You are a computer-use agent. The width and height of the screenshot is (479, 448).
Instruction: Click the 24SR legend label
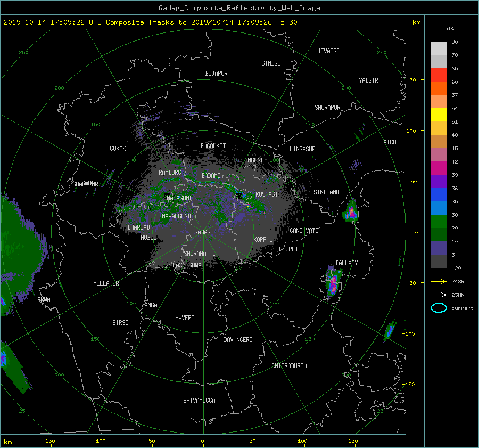pos(458,281)
